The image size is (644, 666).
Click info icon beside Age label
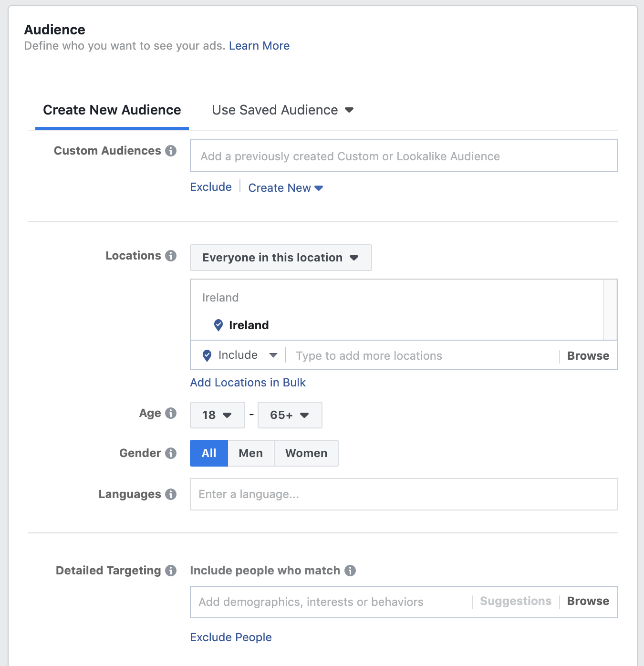pyautogui.click(x=171, y=413)
